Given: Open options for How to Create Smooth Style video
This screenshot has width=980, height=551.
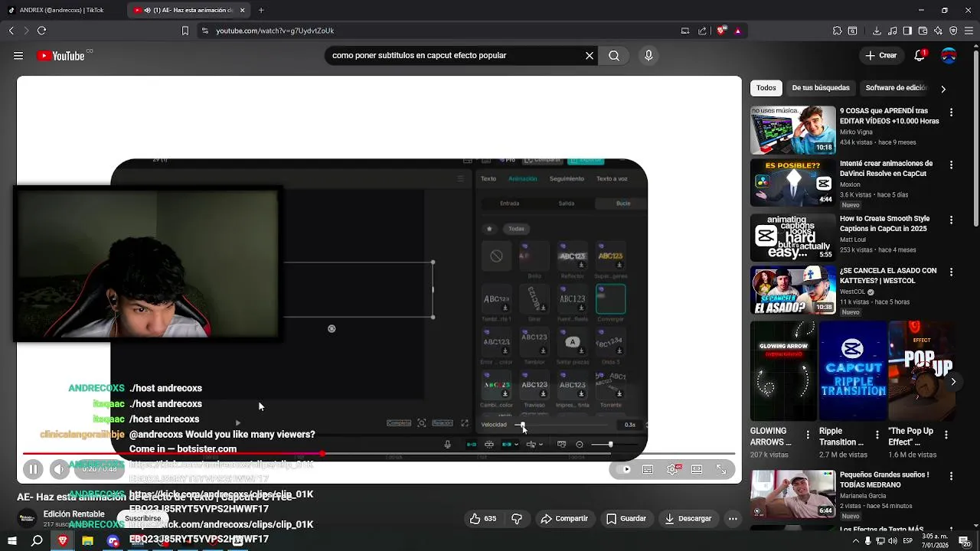Looking at the screenshot, I should click(951, 220).
